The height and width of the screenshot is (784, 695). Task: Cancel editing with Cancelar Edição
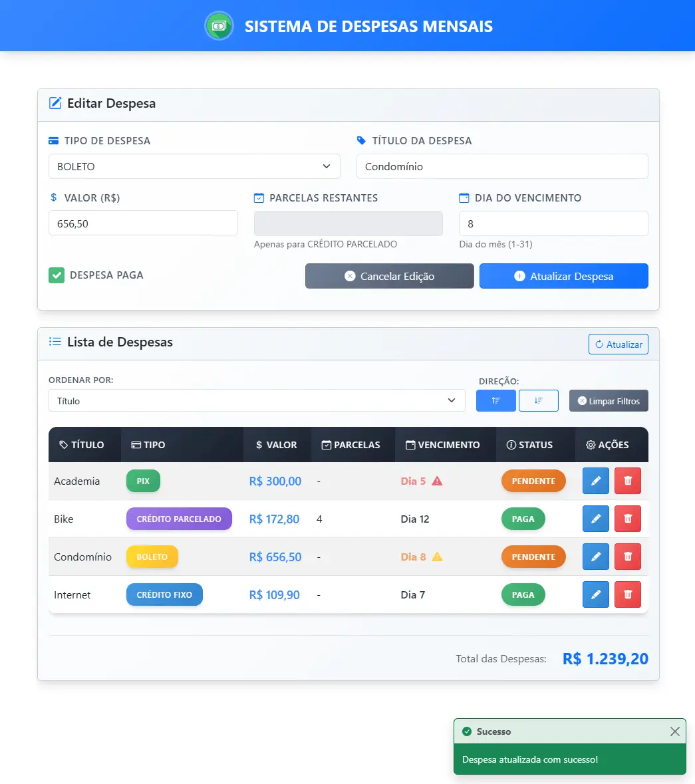(x=389, y=276)
